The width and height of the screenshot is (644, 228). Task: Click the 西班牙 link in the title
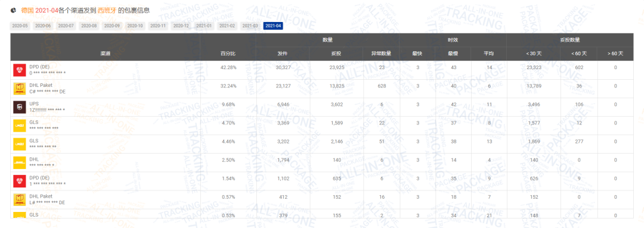tap(107, 11)
